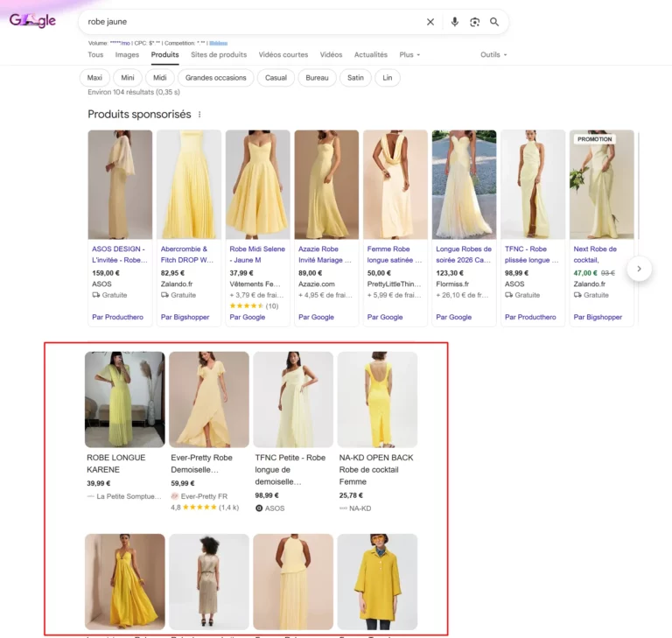Open search by image camera icon

click(474, 22)
